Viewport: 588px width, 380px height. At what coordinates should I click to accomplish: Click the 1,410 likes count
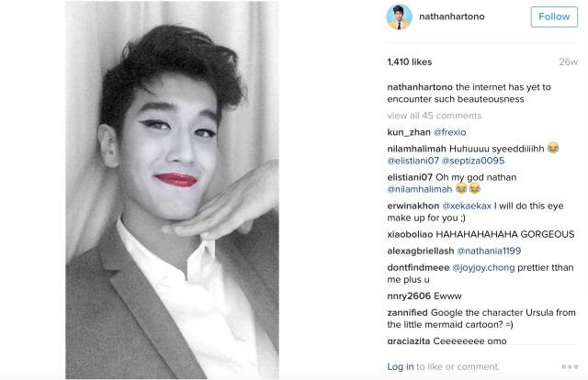click(409, 61)
